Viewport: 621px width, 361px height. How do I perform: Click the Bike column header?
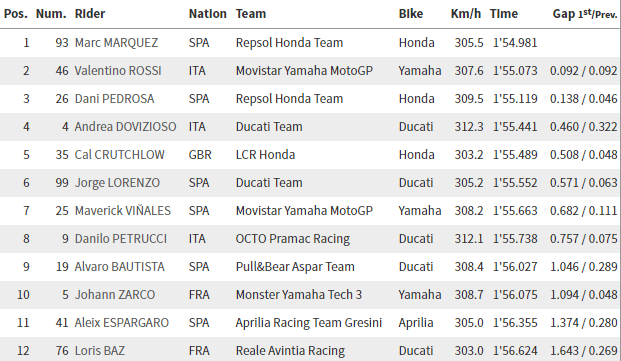point(411,14)
